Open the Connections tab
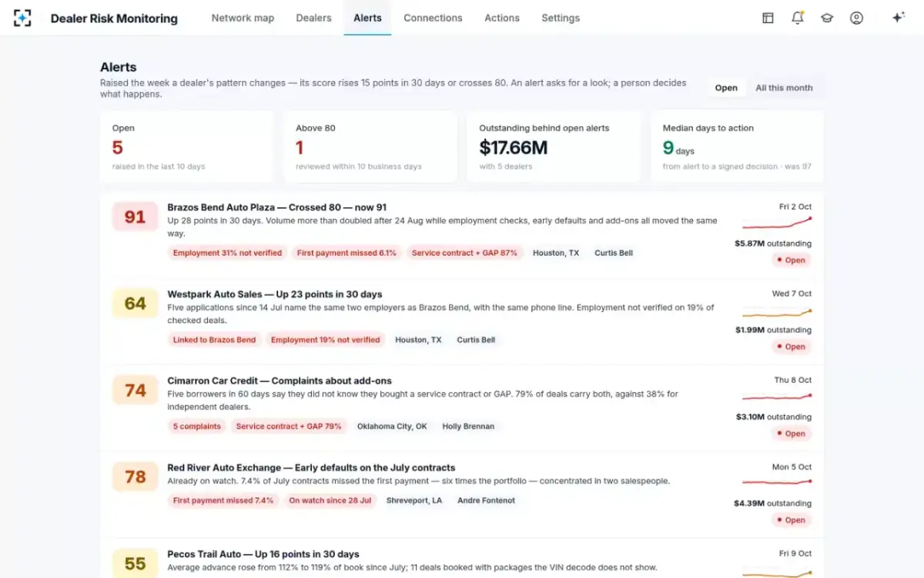Screen dimensions: 924x578 433,18
